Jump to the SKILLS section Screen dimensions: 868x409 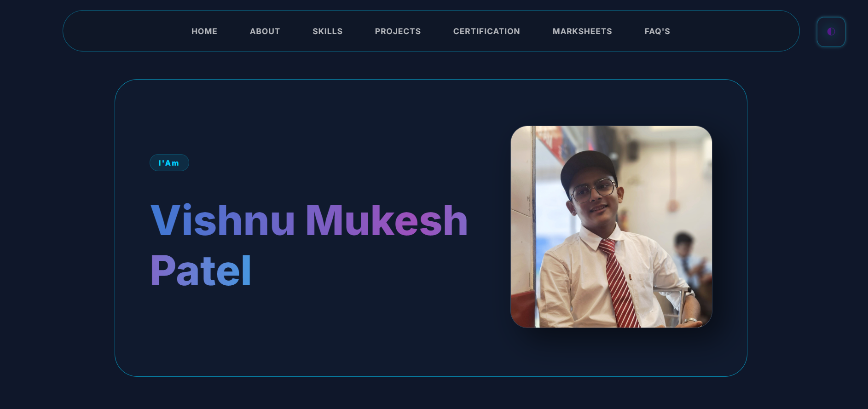(327, 31)
